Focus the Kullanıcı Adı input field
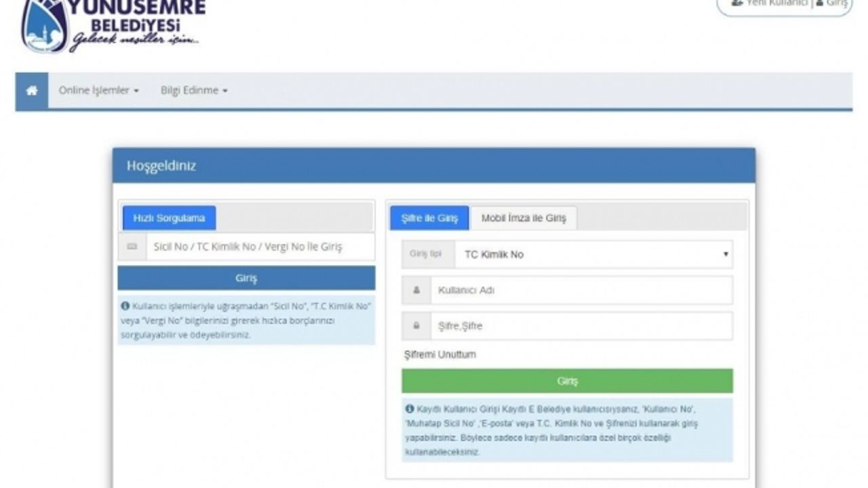The height and width of the screenshot is (488, 868). click(581, 290)
